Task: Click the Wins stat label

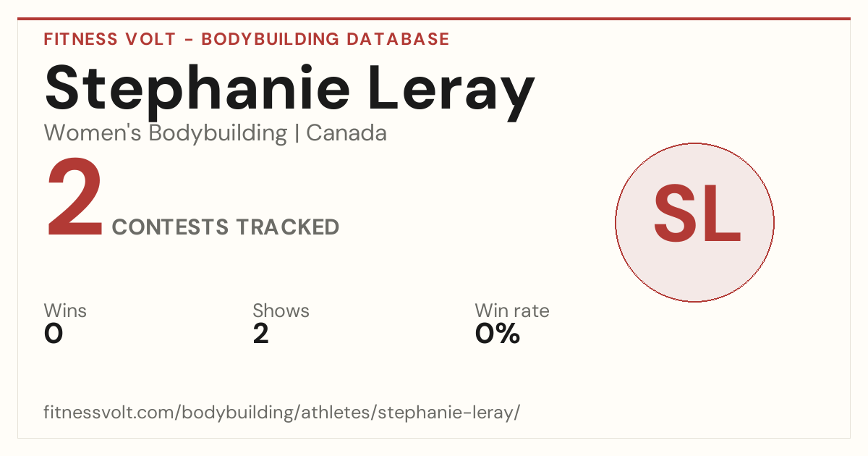Action: (x=65, y=311)
